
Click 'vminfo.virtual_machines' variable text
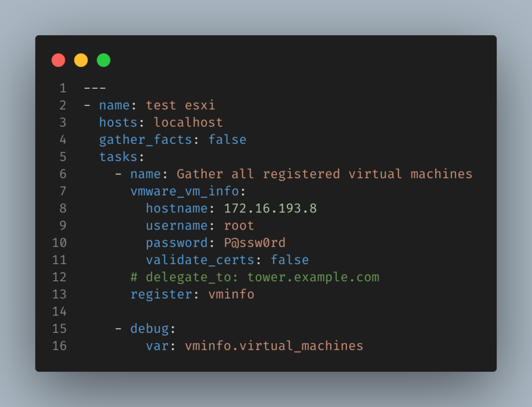coord(274,346)
